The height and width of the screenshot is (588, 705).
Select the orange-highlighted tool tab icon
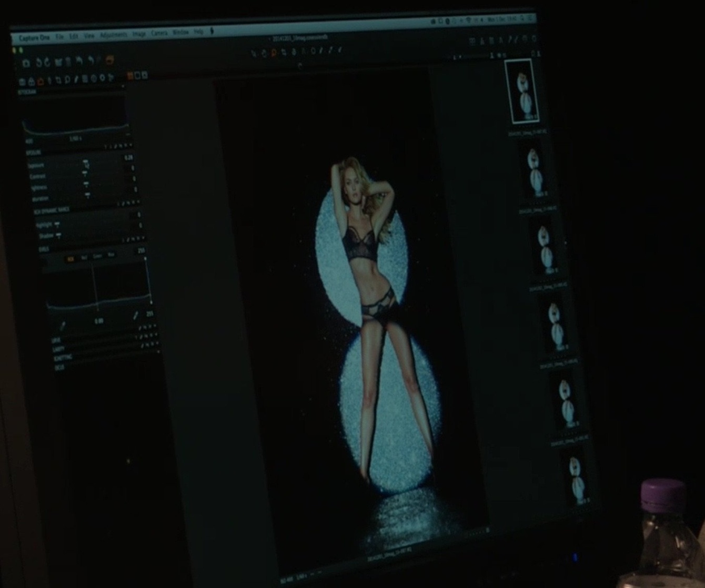pyautogui.click(x=41, y=82)
